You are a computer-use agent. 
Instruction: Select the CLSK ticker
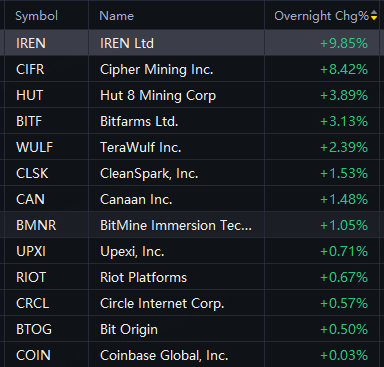pyautogui.click(x=32, y=173)
